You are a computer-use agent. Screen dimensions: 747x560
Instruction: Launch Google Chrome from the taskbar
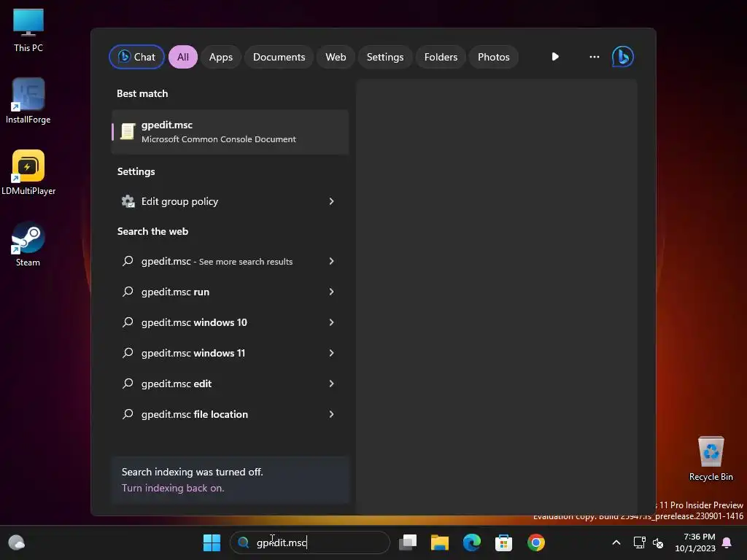click(x=536, y=542)
